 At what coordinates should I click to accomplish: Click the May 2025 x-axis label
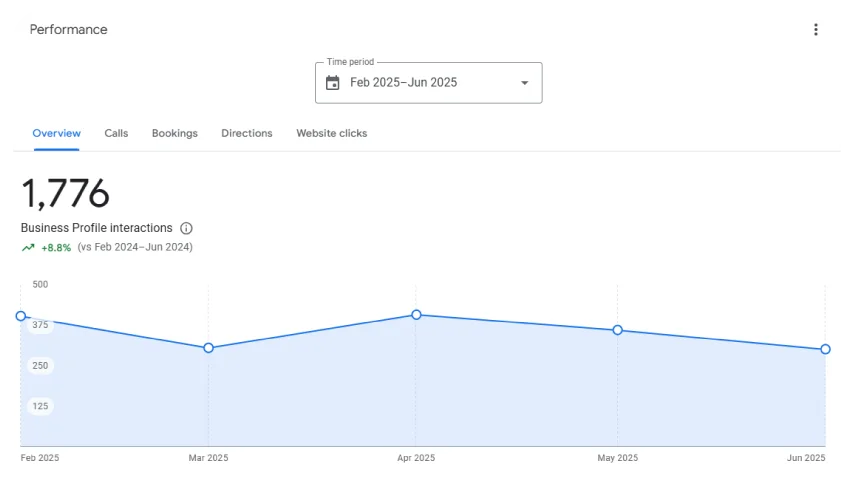tap(618, 458)
